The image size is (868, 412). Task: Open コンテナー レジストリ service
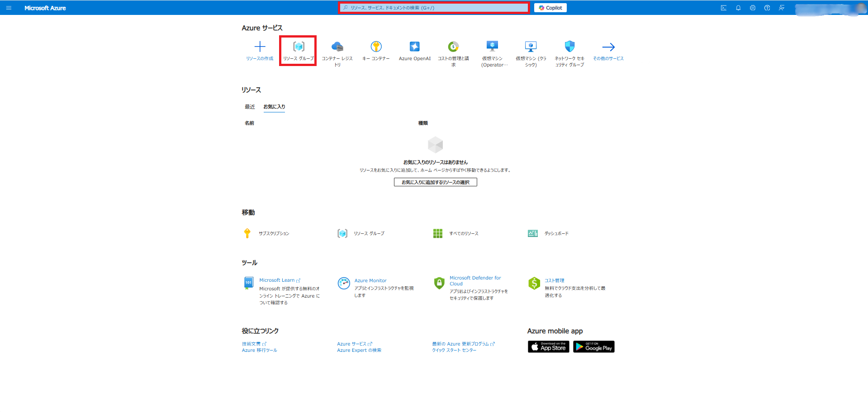[337, 53]
